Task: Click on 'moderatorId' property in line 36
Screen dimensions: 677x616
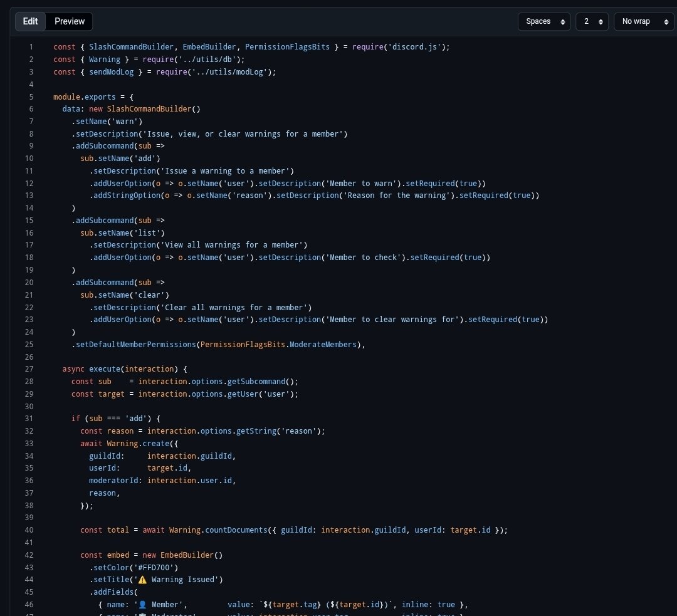Action: tap(113, 481)
